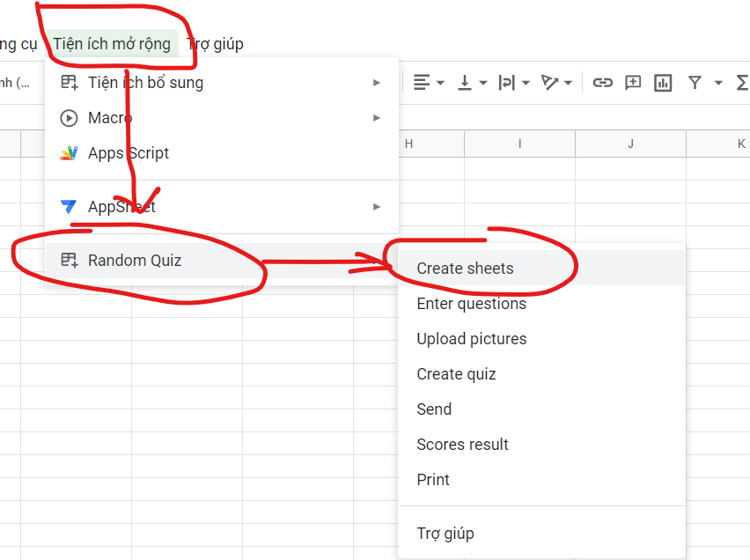Expand text rotation dropdown arrow
750x560 pixels.
pyautogui.click(x=569, y=83)
